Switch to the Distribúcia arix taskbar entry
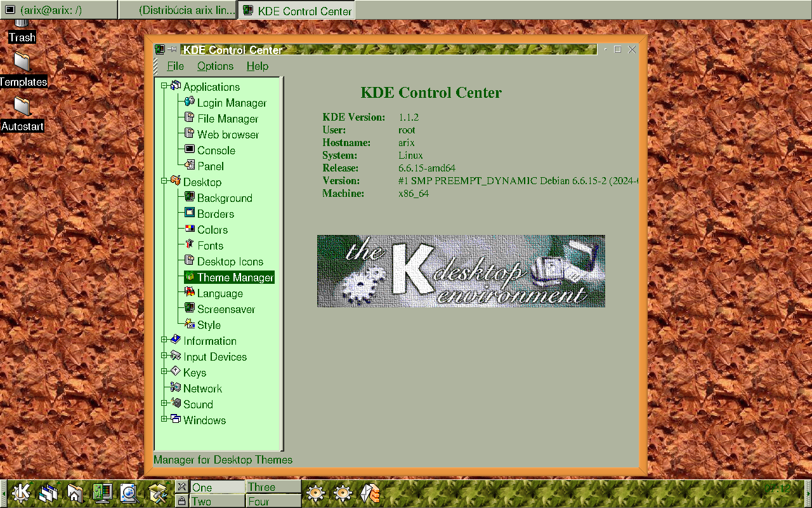 point(177,10)
